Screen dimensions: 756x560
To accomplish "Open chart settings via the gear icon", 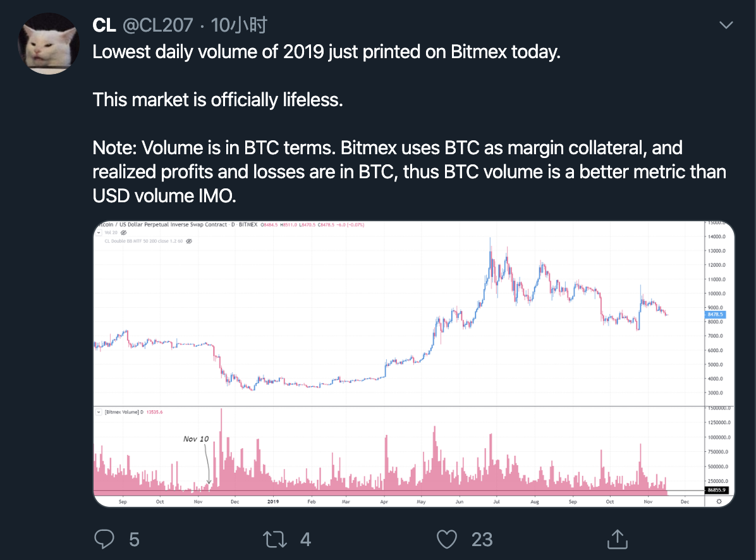I will (719, 500).
